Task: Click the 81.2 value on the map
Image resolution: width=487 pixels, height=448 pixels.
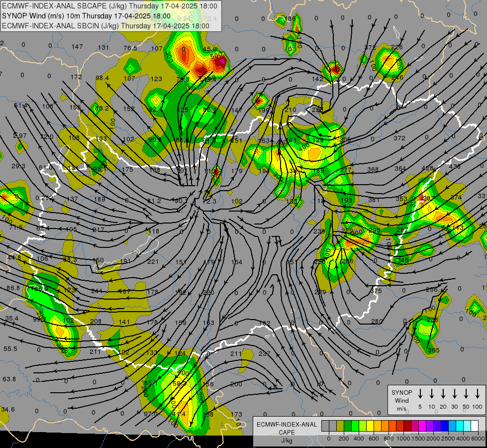Action: coord(154,201)
